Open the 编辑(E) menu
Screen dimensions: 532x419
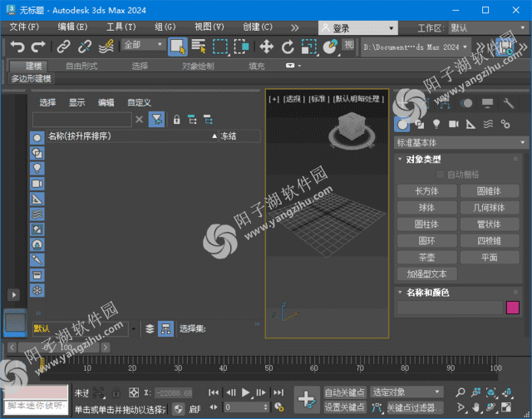[x=72, y=27]
